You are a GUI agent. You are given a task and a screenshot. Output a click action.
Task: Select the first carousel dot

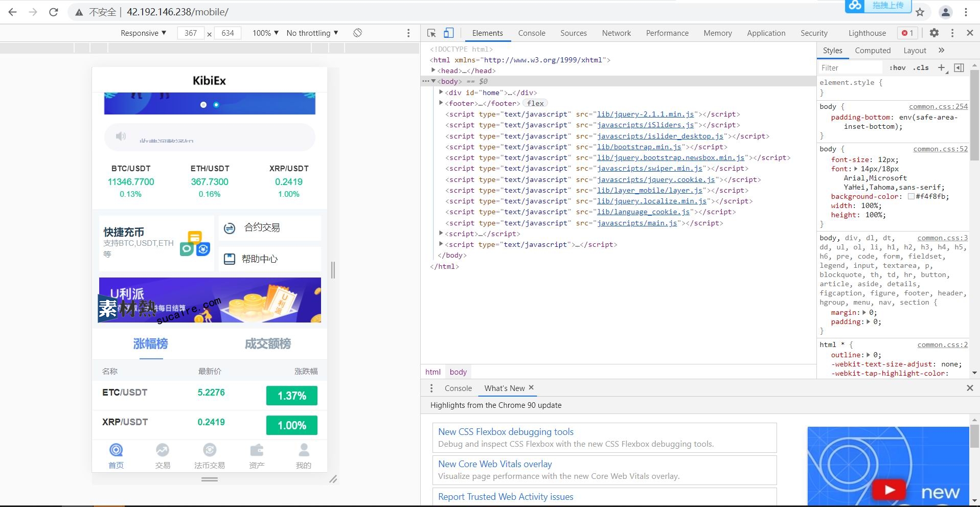click(203, 105)
